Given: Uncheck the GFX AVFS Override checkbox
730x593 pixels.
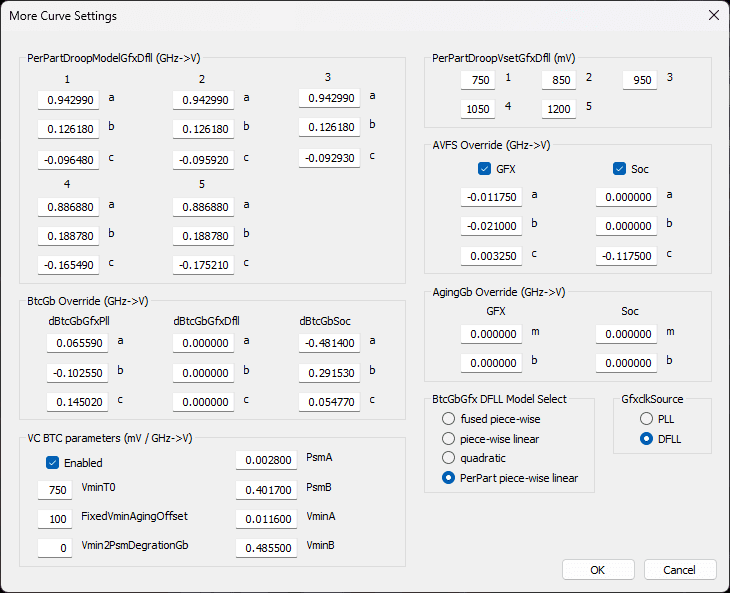Looking at the screenshot, I should pos(485,169).
